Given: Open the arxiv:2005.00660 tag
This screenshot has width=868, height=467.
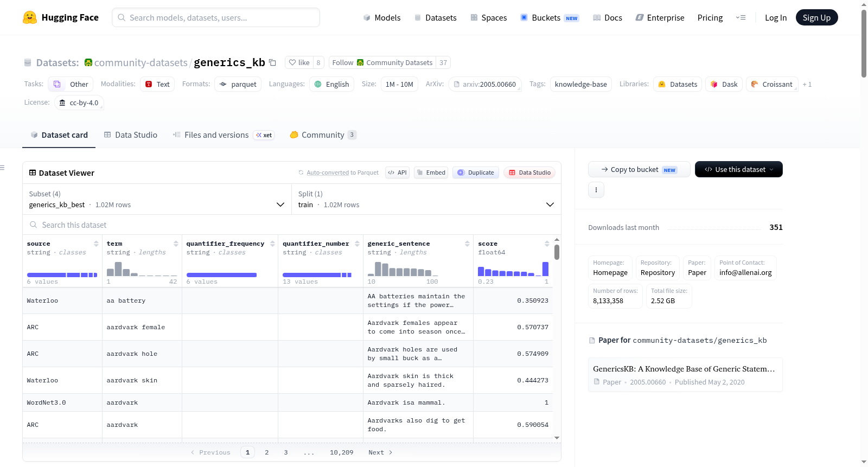Looking at the screenshot, I should (x=484, y=84).
